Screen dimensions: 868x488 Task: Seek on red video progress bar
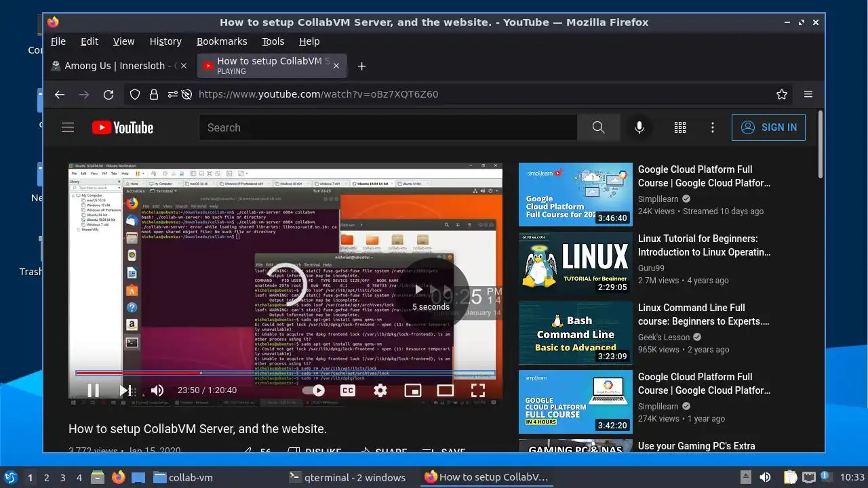click(285, 373)
